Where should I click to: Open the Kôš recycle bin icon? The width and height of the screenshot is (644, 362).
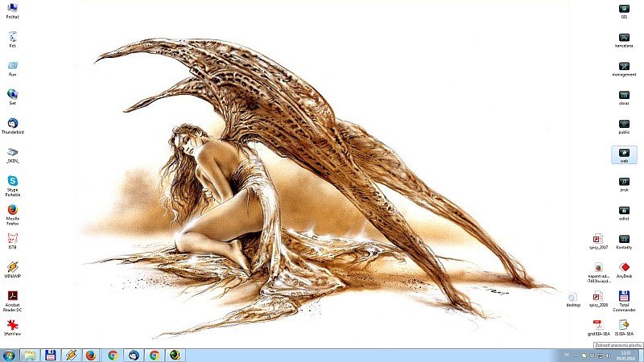(12, 39)
